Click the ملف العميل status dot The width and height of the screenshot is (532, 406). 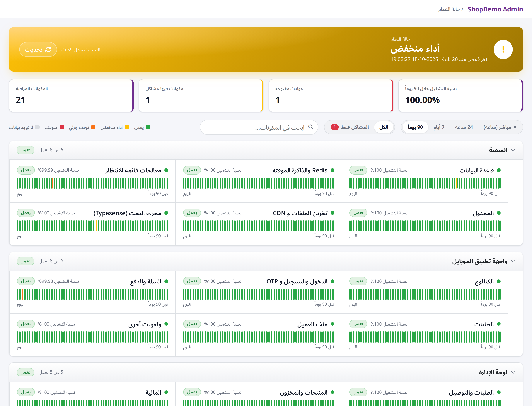click(332, 324)
